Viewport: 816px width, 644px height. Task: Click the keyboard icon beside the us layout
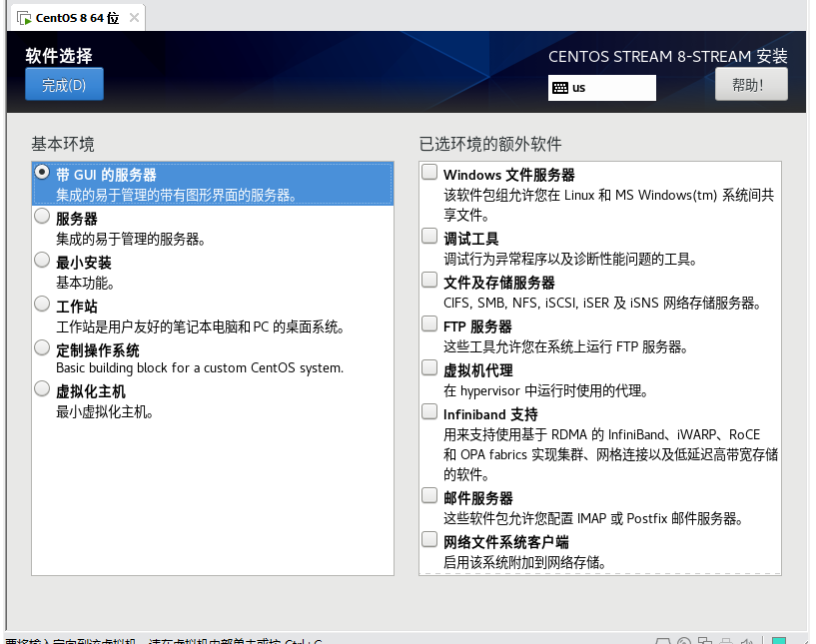(560, 88)
